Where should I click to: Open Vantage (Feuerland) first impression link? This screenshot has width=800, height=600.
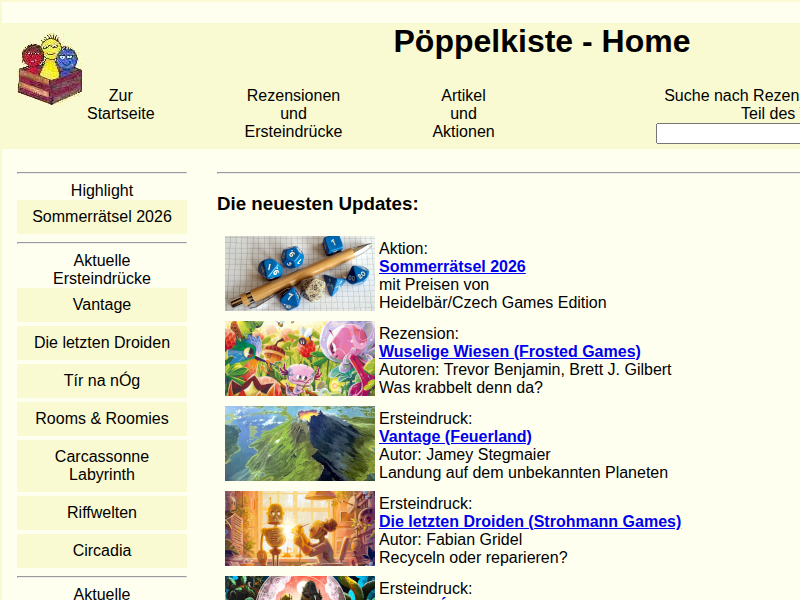coord(455,437)
